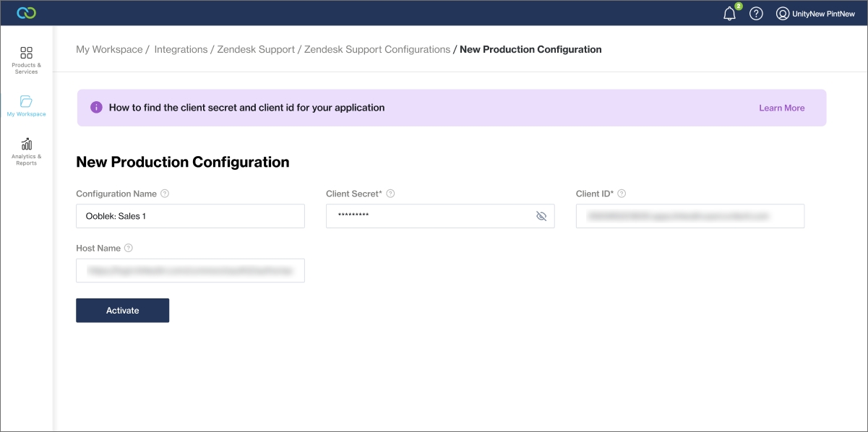Click the purple info icon in banner
Image resolution: width=868 pixels, height=432 pixels.
pyautogui.click(x=96, y=108)
